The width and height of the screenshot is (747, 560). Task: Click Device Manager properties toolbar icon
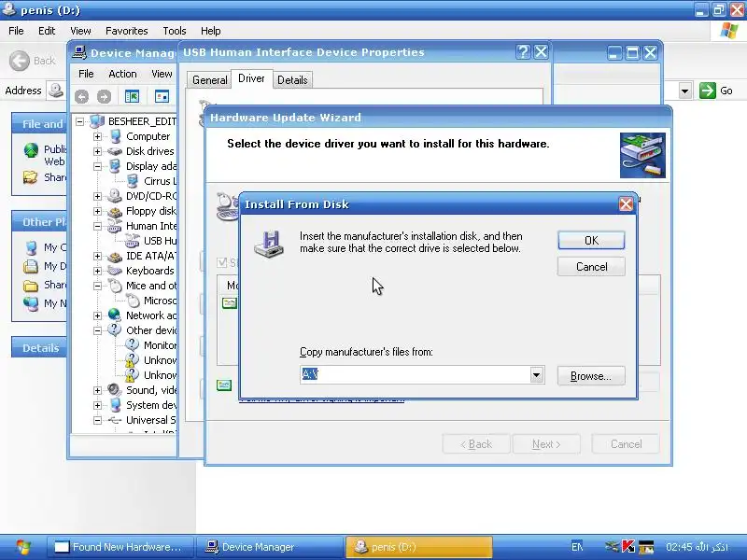[162, 97]
